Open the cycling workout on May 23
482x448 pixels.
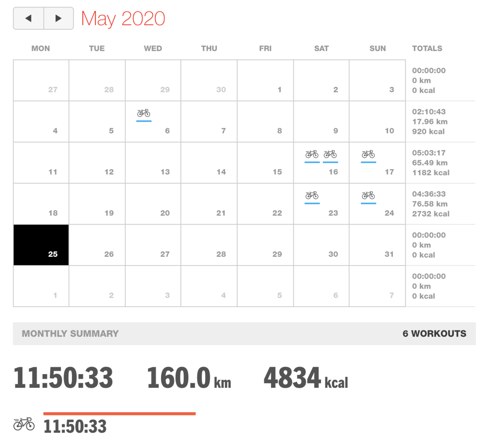(x=312, y=196)
